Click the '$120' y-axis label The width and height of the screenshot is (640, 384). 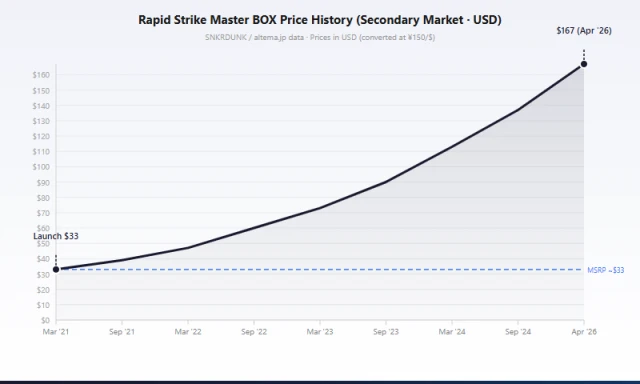coord(41,136)
